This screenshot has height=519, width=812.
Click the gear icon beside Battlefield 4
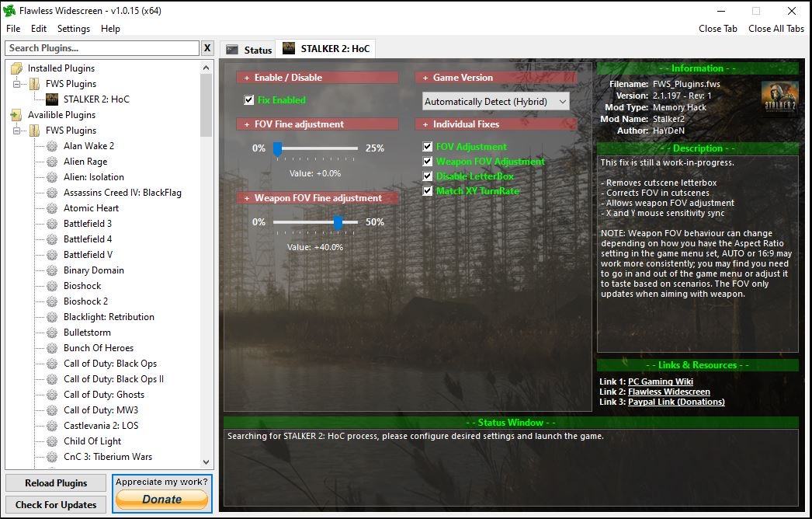[52, 239]
